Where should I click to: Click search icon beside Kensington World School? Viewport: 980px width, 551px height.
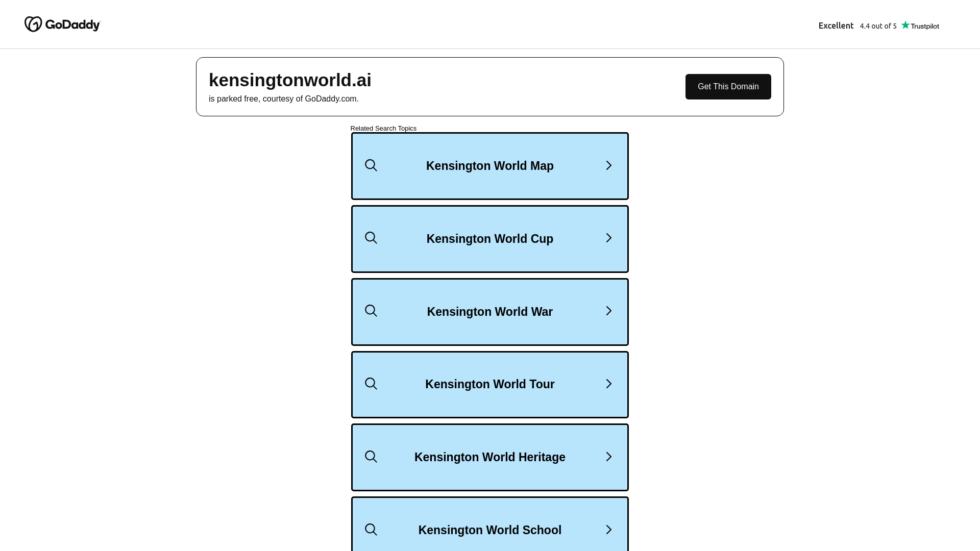(x=371, y=530)
